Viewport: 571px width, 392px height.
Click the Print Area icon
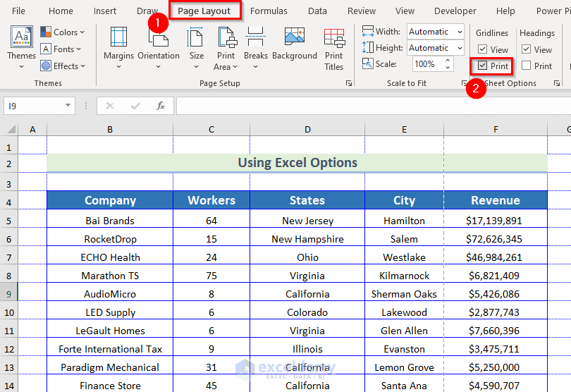[226, 44]
